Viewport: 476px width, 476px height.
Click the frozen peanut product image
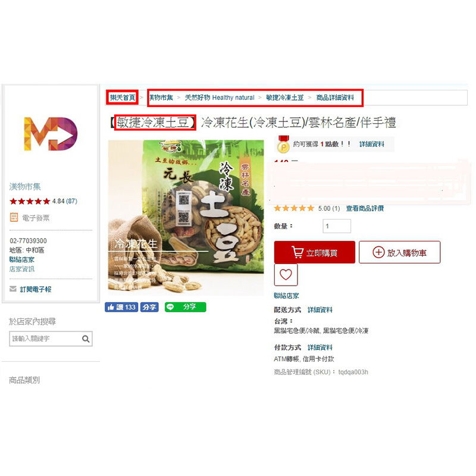pos(186,217)
